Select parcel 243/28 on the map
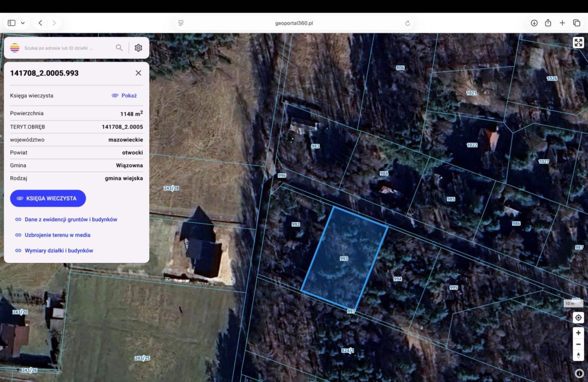This screenshot has width=588, height=382. click(x=171, y=188)
